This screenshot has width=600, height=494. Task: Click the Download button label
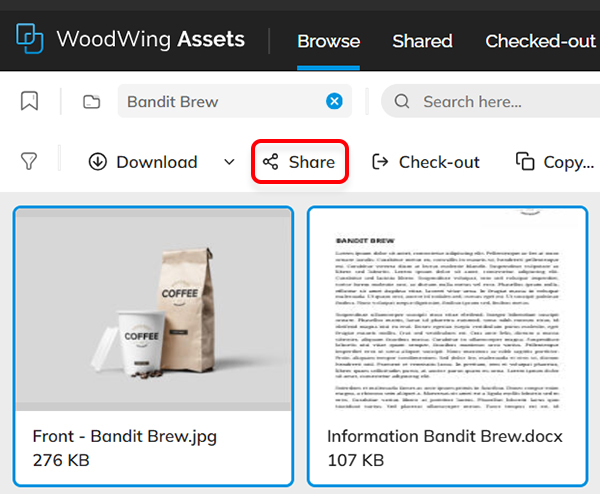tap(157, 162)
